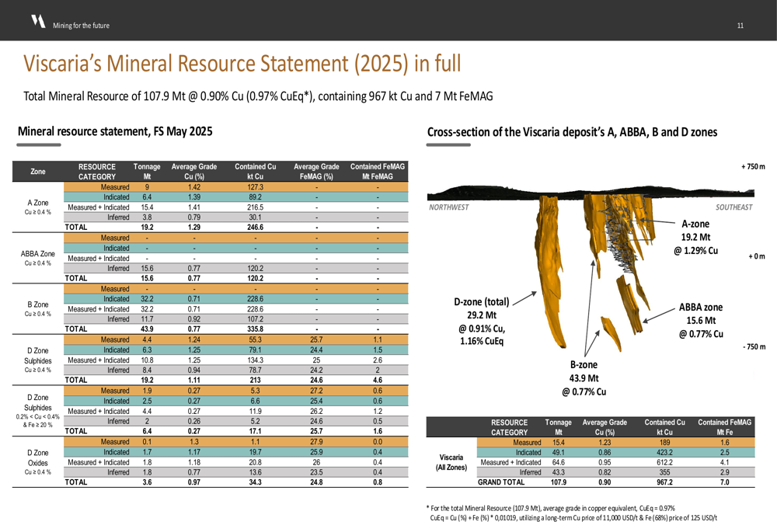Viewport: 777px width, 532px height.
Task: Select the "B Zone" row label in table
Action: tap(38, 308)
